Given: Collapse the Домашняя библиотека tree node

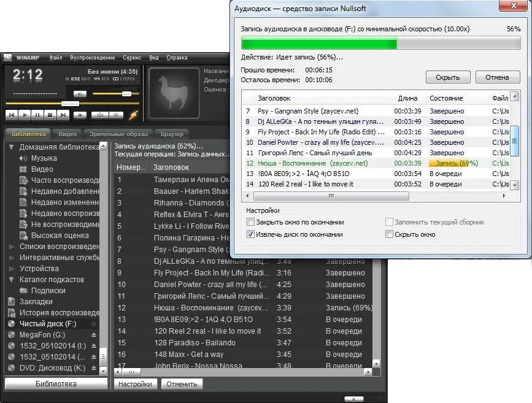Looking at the screenshot, I should point(12,147).
